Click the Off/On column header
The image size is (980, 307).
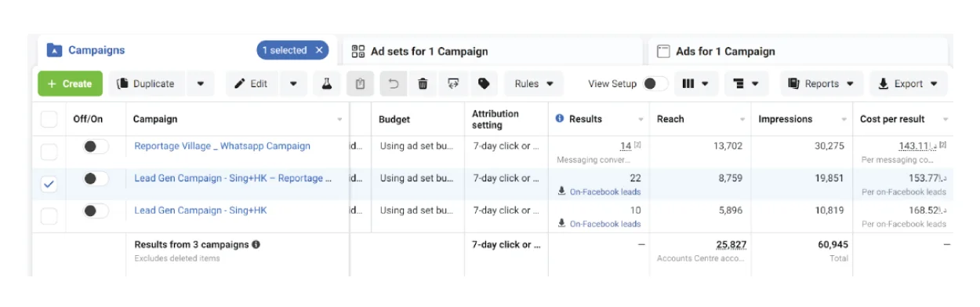[x=88, y=119]
